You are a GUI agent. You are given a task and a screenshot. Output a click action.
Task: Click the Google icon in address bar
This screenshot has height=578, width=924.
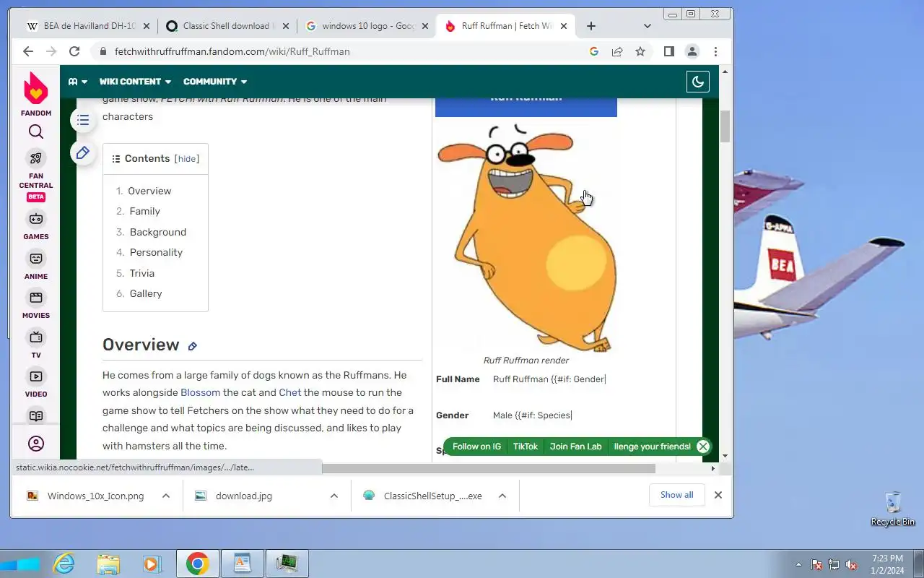[594, 51]
